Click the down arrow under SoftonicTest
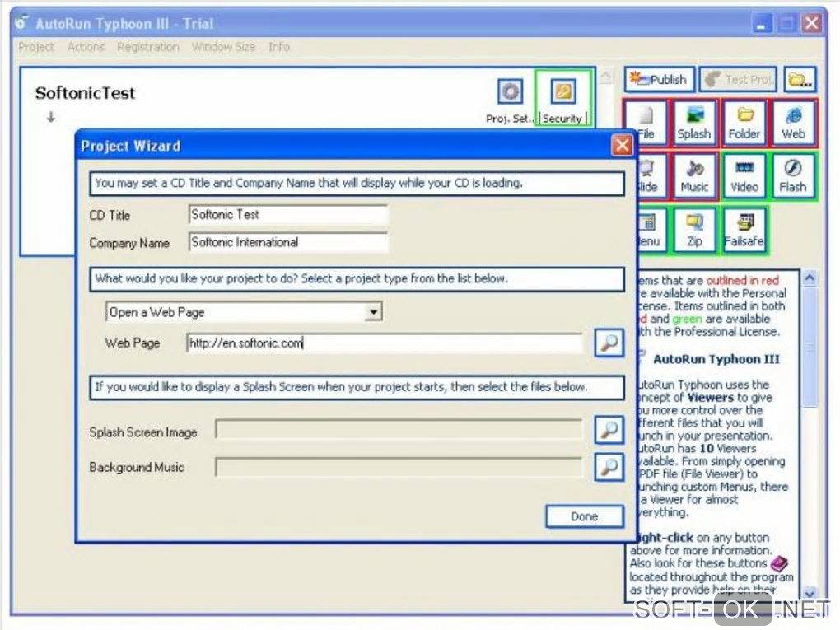The image size is (840, 630). coord(51,117)
